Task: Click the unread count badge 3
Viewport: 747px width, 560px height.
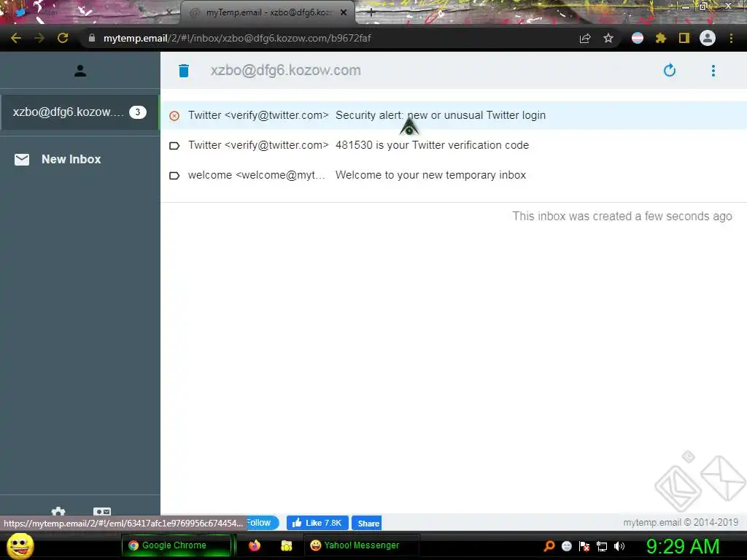Action: point(138,112)
